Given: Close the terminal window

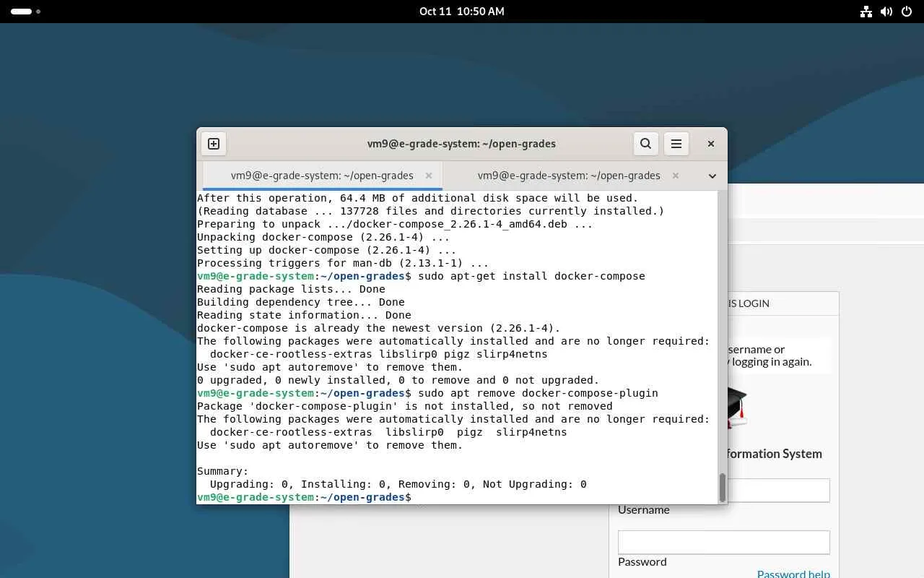Looking at the screenshot, I should [x=711, y=144].
